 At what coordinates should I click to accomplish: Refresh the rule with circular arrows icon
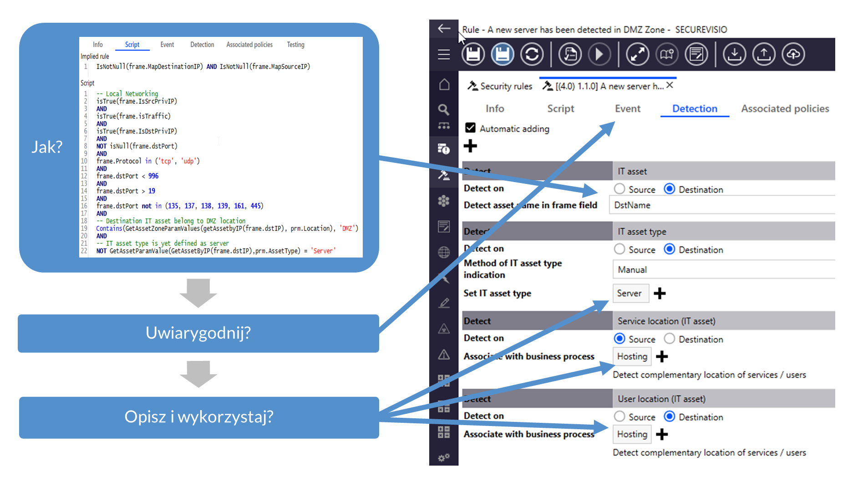pyautogui.click(x=532, y=55)
